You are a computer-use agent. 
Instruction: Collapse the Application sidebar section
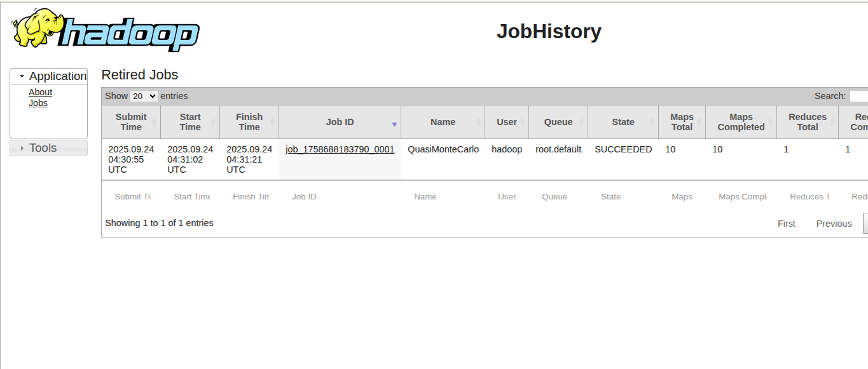point(22,76)
